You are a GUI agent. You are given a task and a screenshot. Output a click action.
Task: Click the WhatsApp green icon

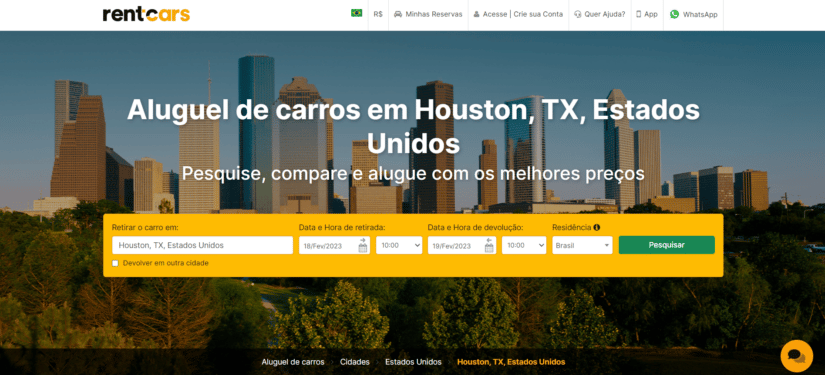[x=675, y=14]
